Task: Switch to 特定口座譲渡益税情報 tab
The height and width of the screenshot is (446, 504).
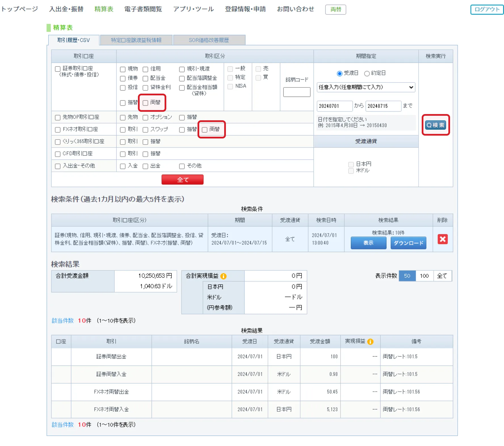Action: point(136,40)
